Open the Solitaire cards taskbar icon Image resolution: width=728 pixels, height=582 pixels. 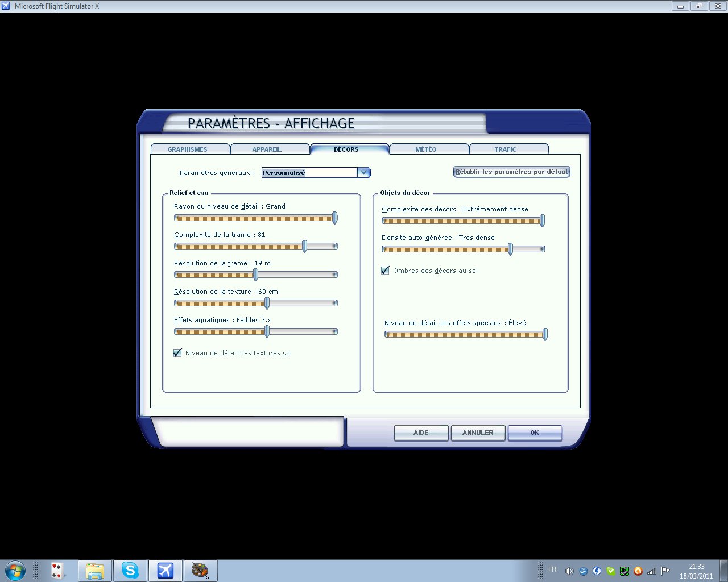pyautogui.click(x=57, y=570)
